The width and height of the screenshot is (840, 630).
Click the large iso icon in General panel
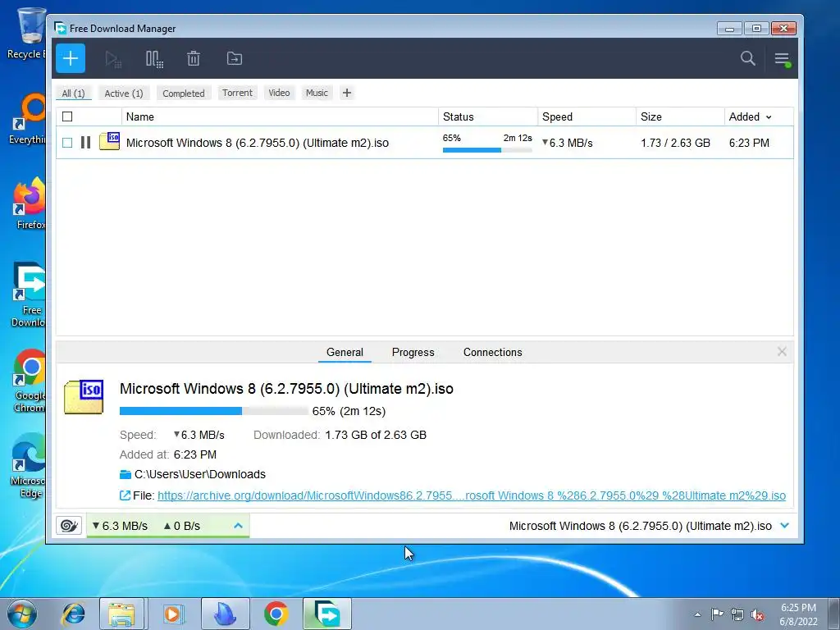84,397
